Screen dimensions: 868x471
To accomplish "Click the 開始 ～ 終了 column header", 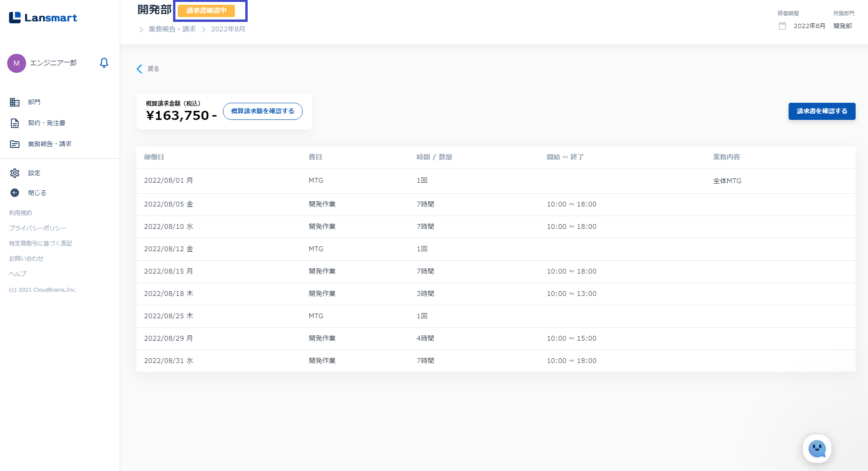I will tap(565, 157).
